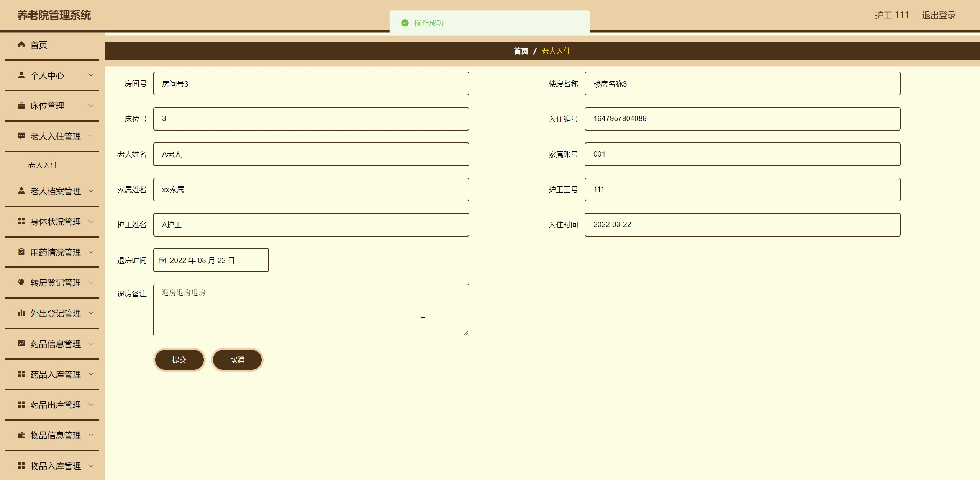Open the 老人入住 submenu item

43,165
